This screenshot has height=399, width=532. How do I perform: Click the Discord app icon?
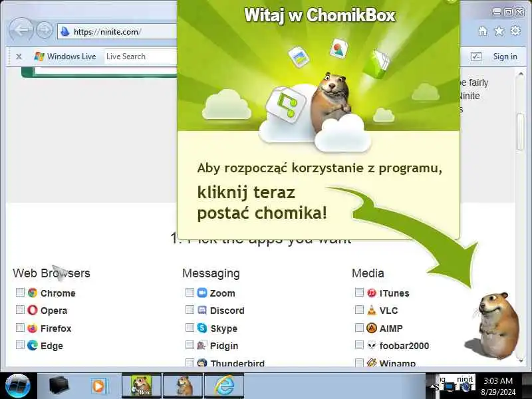coord(202,310)
